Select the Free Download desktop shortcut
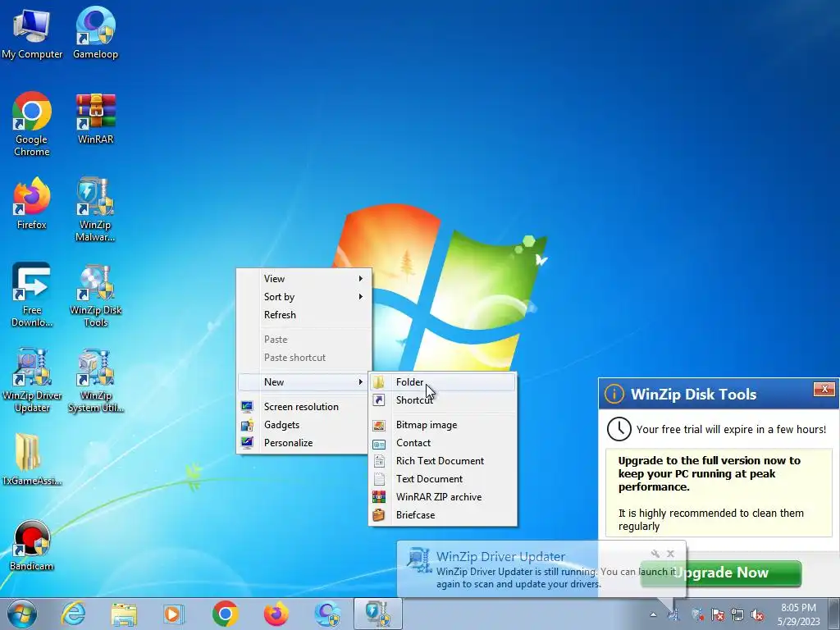This screenshot has width=840, height=630. pyautogui.click(x=32, y=294)
